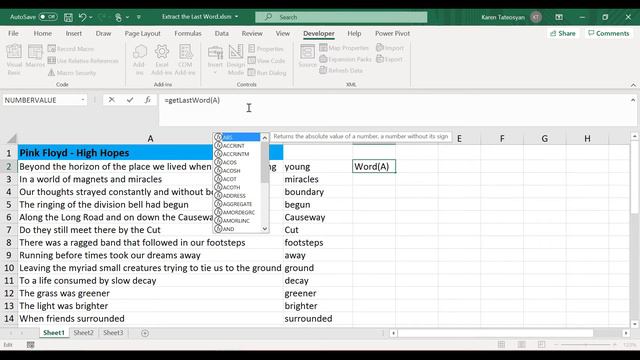Click Record Macro

pos(71,49)
